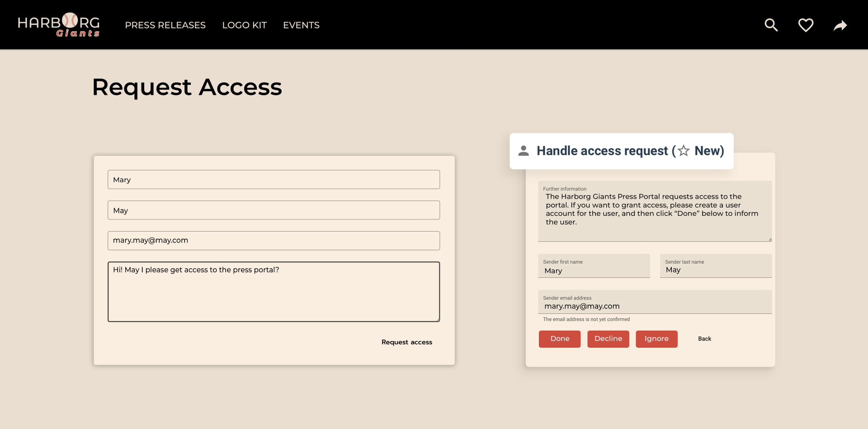
Task: Focus the last name field containing May
Action: [274, 210]
